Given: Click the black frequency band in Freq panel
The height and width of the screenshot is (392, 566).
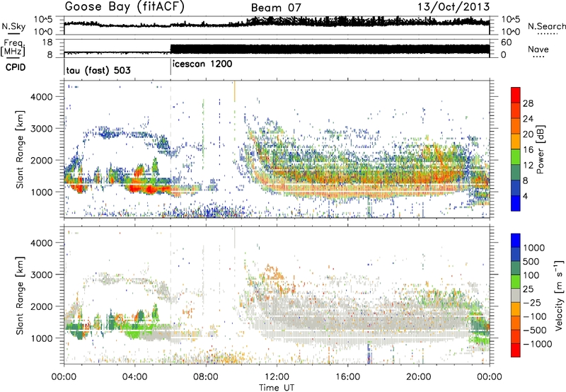Looking at the screenshot, I should [x=330, y=49].
